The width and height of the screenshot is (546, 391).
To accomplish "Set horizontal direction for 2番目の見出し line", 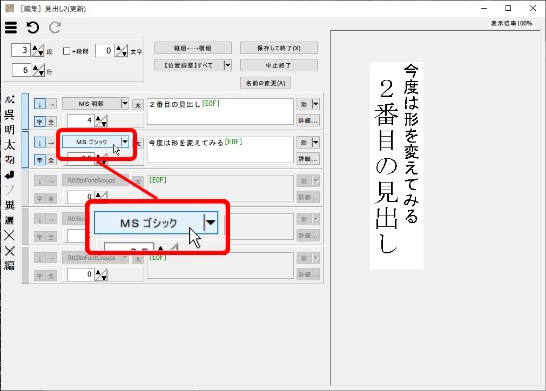I will [51, 104].
